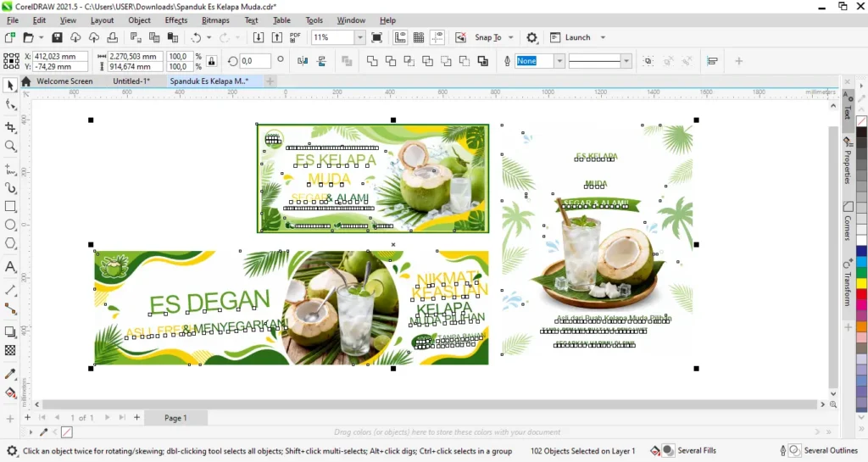Image resolution: width=868 pixels, height=462 pixels.
Task: Select the Color Eyedropper tool
Action: click(10, 374)
